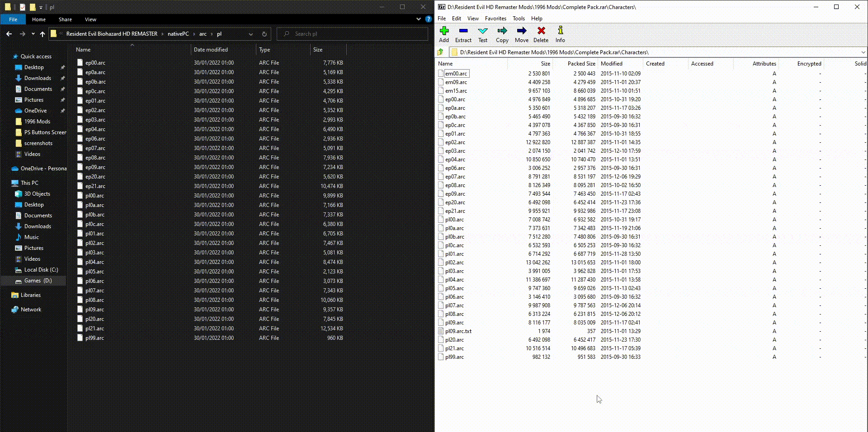The image size is (868, 432).
Task: Switch to the Share ribbon tab
Action: click(x=65, y=19)
